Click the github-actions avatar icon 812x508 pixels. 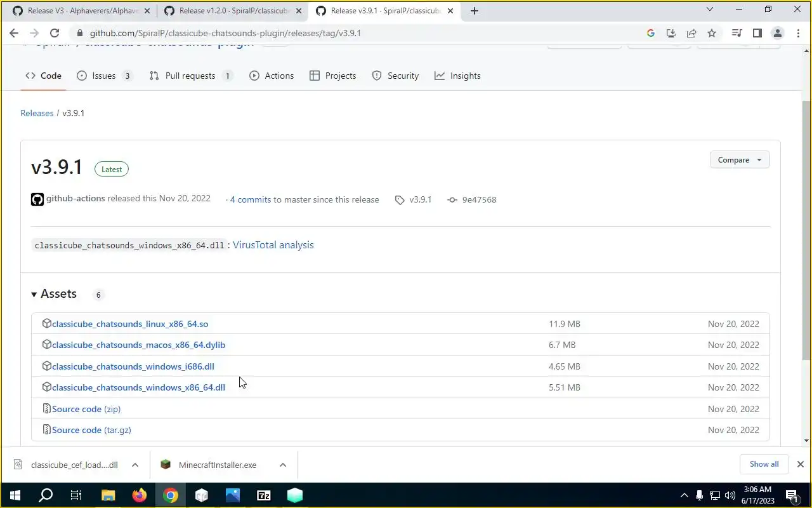(37, 199)
